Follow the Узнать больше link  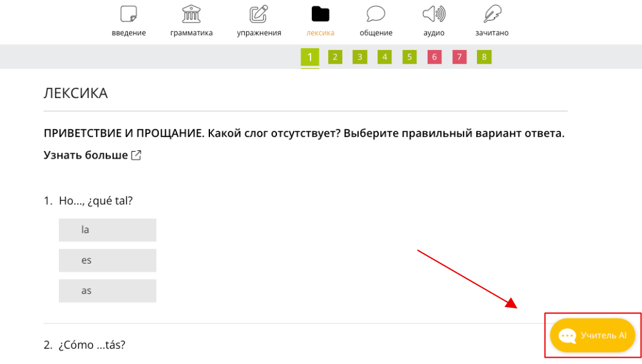click(x=85, y=155)
